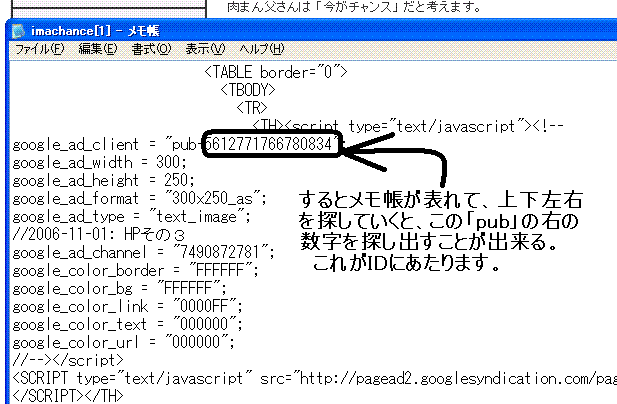Click the google_ad_type "text_image" line

click(131, 216)
